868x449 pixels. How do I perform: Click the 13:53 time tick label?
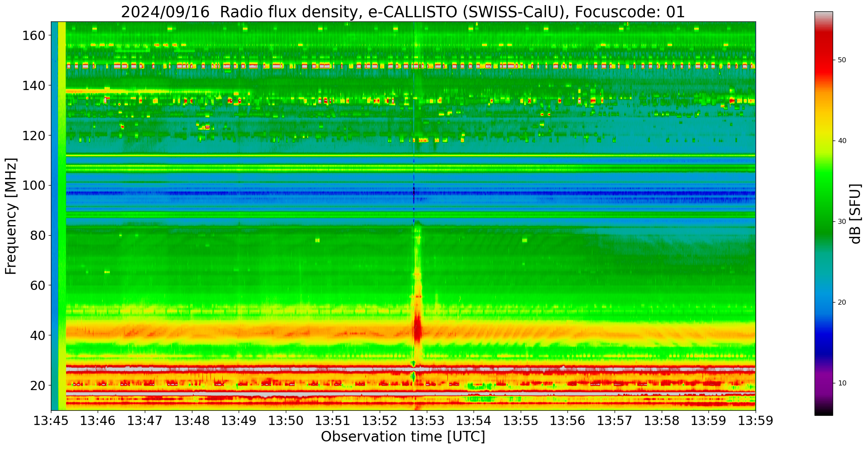coord(427,421)
